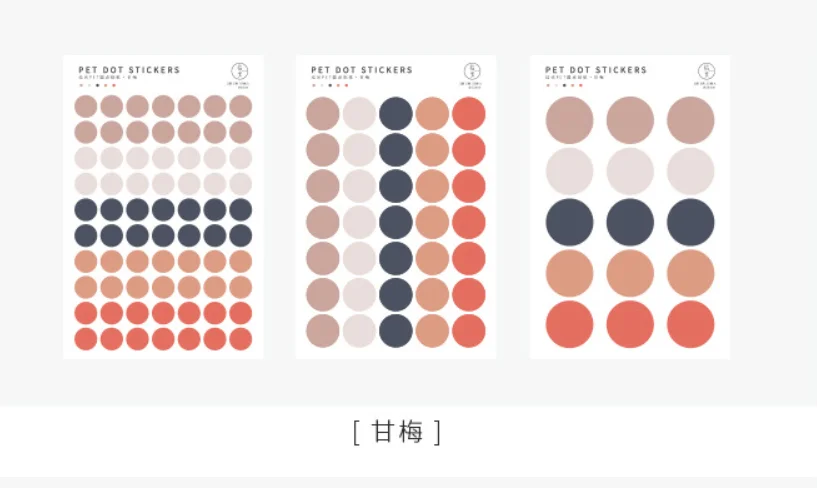This screenshot has width=817, height=488.
Task: Choose the middle dusty pink dot on the large-dot sheet
Action: tap(630, 120)
